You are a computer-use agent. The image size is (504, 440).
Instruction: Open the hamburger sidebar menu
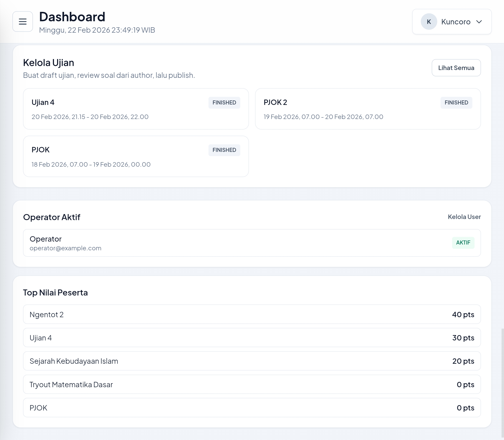[x=23, y=22]
